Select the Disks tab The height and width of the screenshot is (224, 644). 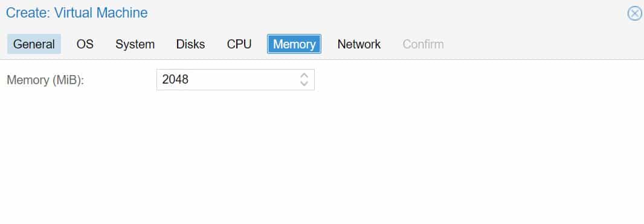pos(190,44)
